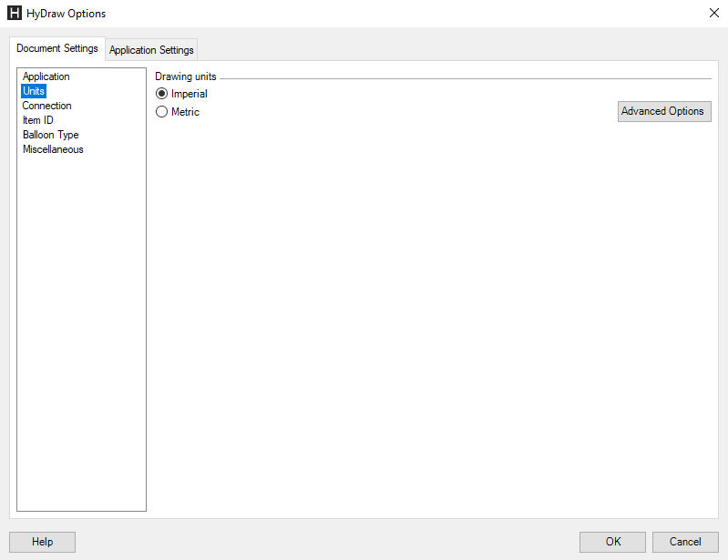
Task: Choose Item ID in the category list
Action: 38,120
